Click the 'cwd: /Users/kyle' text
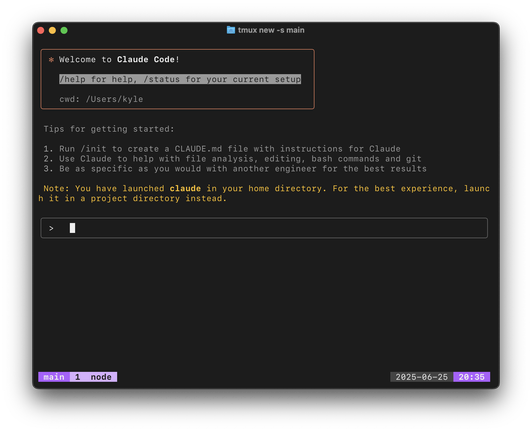This screenshot has height=432, width=532. point(101,99)
